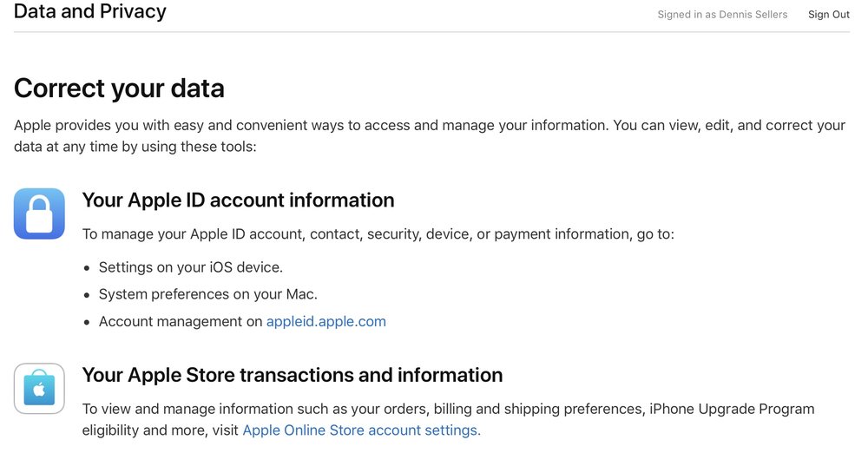This screenshot has width=868, height=453.
Task: Click the Apple Store shopping bag icon
Action: click(x=39, y=389)
